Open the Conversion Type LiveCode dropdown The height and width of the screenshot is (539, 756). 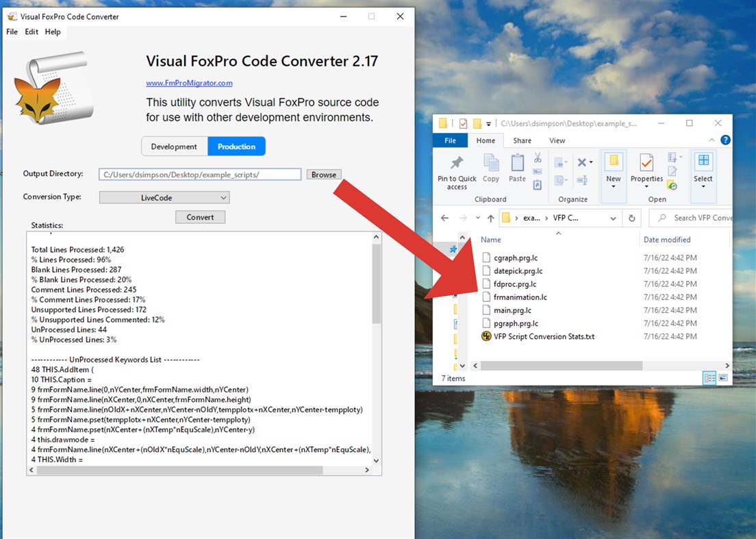[164, 198]
